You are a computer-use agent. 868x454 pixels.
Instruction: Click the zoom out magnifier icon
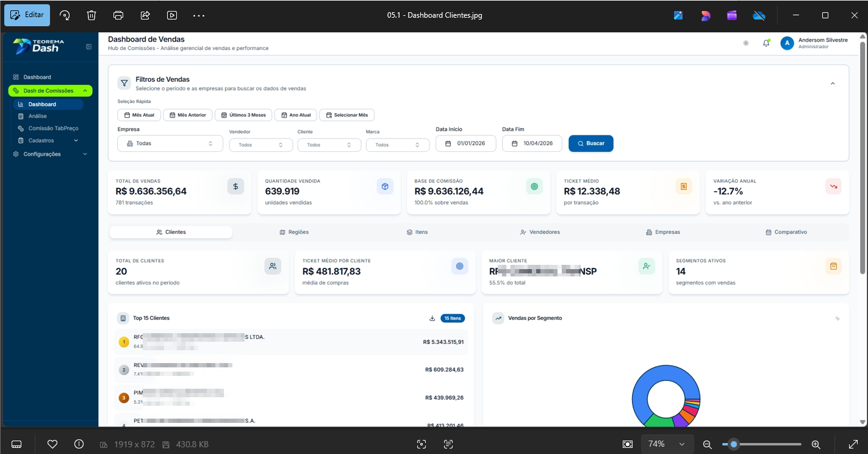[708, 444]
